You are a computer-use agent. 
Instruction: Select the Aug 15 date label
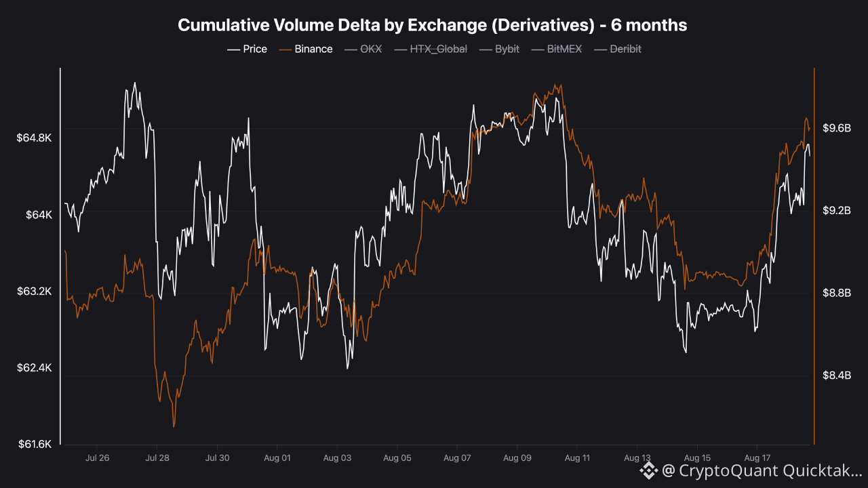click(x=696, y=457)
